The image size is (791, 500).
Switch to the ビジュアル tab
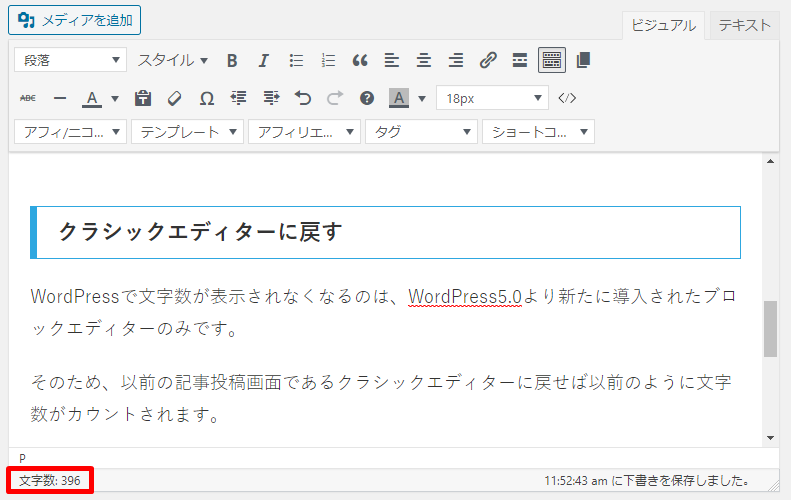pos(664,26)
